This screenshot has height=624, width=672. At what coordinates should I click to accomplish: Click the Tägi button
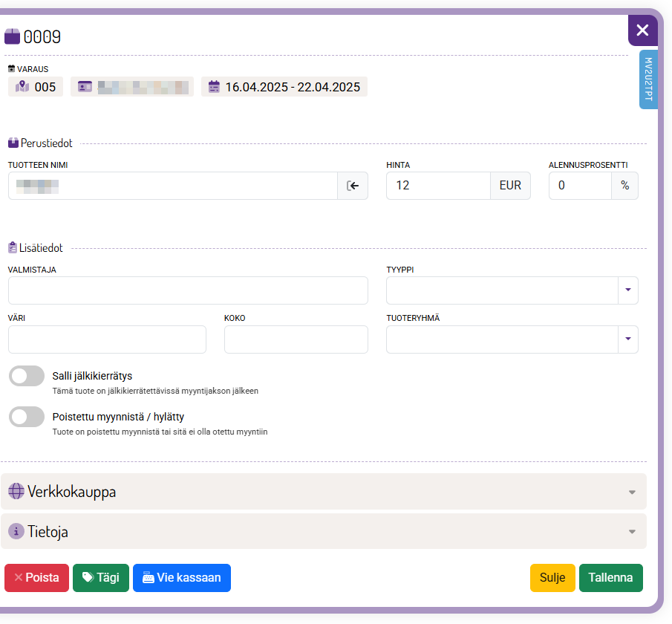(x=100, y=578)
